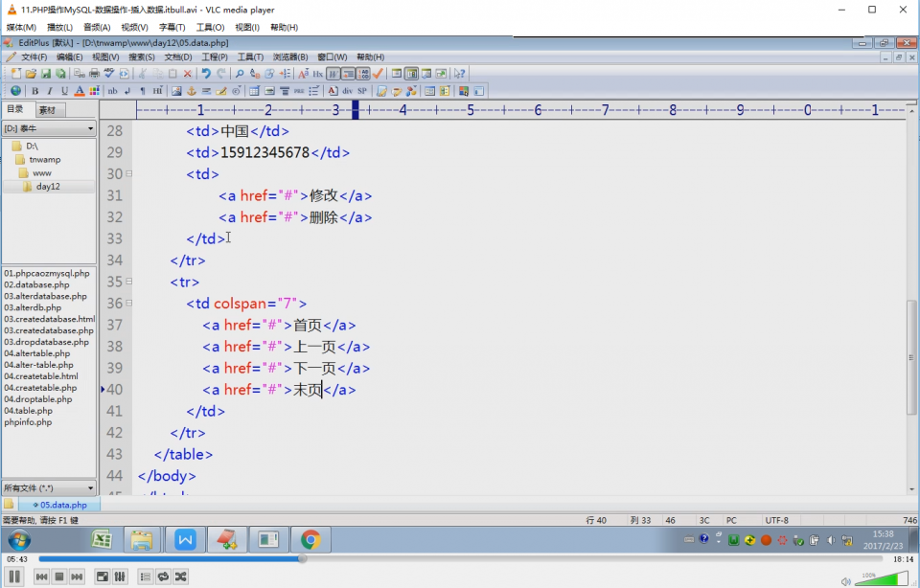Select the day12 folder in directory tree
The height and width of the screenshot is (588, 920).
coord(48,187)
